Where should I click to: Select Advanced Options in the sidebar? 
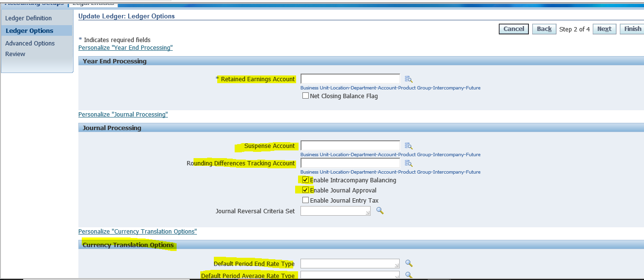(29, 43)
